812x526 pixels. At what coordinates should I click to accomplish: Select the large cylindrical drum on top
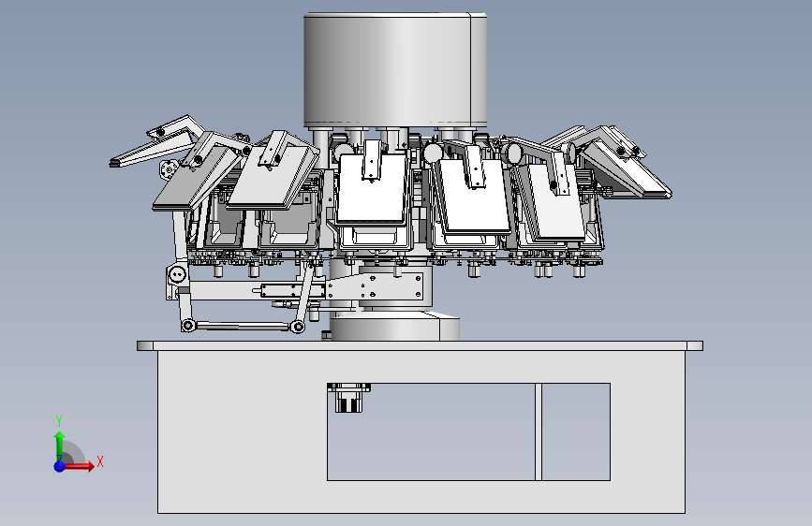[x=395, y=70]
